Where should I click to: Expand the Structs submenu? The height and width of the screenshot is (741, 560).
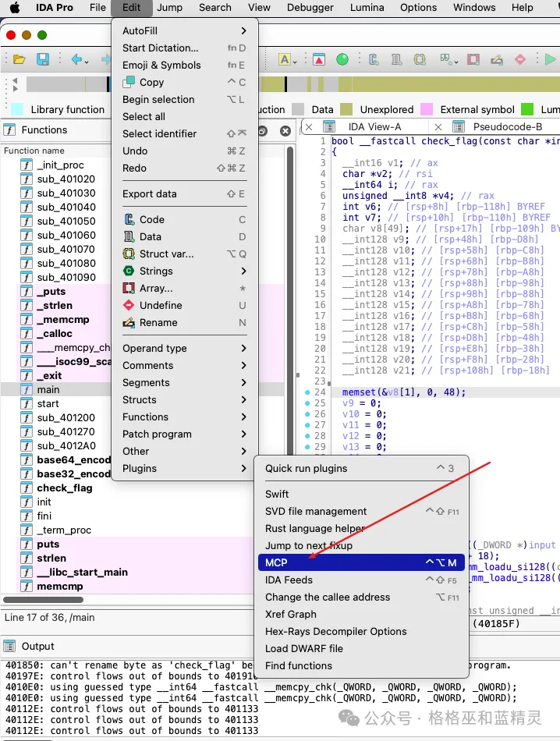tap(184, 400)
